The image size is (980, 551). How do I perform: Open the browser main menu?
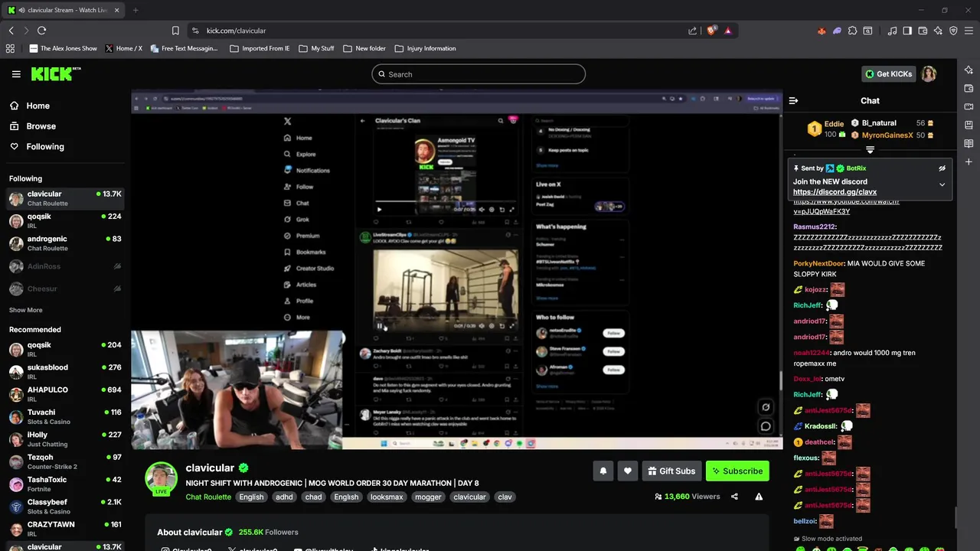[x=969, y=31]
